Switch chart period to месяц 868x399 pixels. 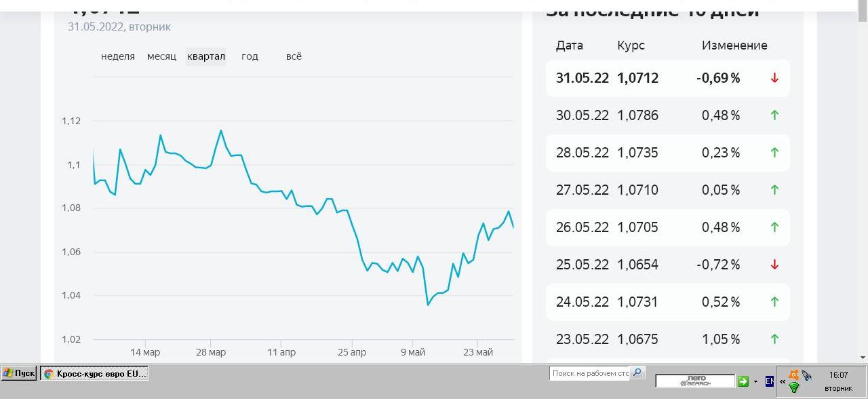pos(161,56)
